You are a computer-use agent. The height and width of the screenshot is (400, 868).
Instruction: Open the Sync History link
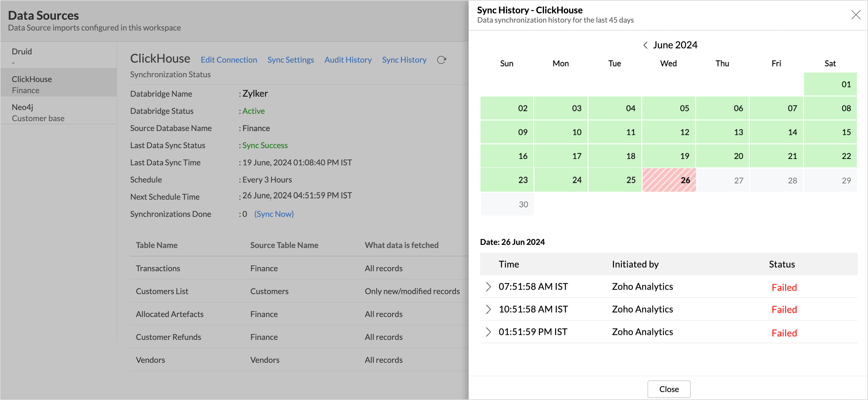pyautogui.click(x=404, y=60)
